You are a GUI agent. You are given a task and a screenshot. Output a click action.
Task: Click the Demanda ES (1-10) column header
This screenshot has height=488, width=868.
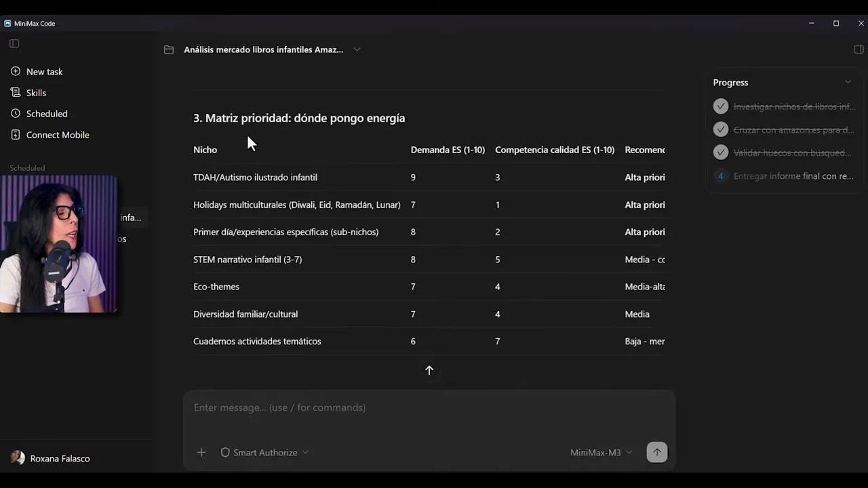[x=448, y=150]
